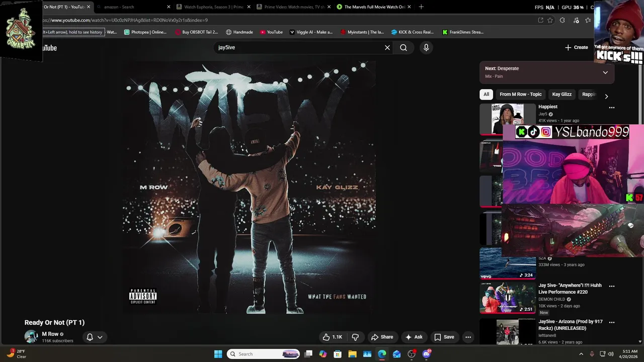Open M Row channel name link
This screenshot has width=644, height=362.
pyautogui.click(x=50, y=334)
